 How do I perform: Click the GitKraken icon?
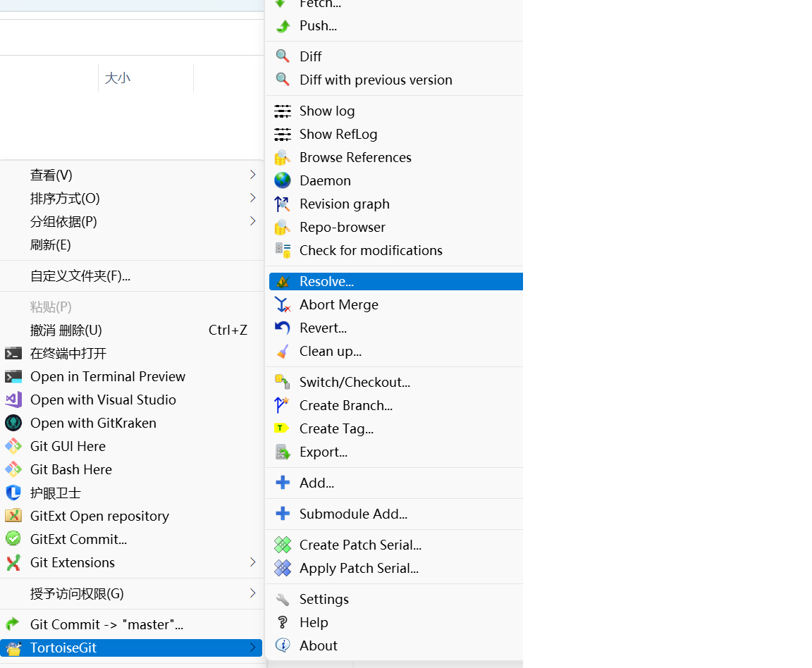(13, 423)
